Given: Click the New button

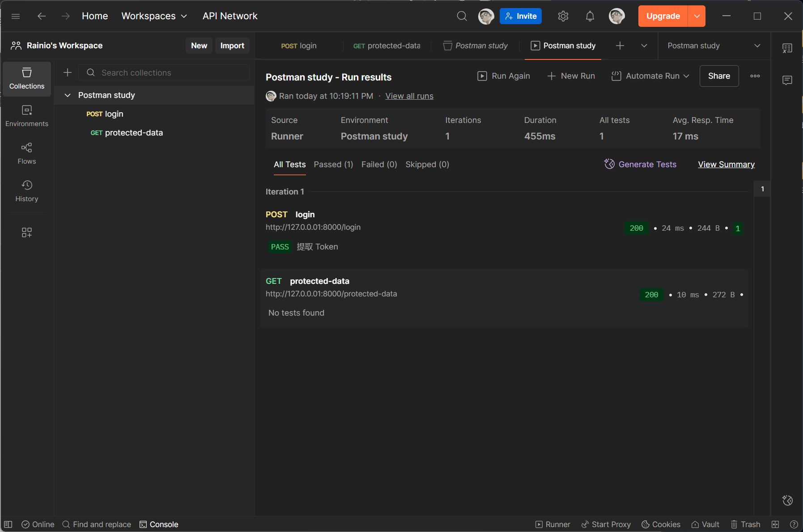Looking at the screenshot, I should pos(199,46).
